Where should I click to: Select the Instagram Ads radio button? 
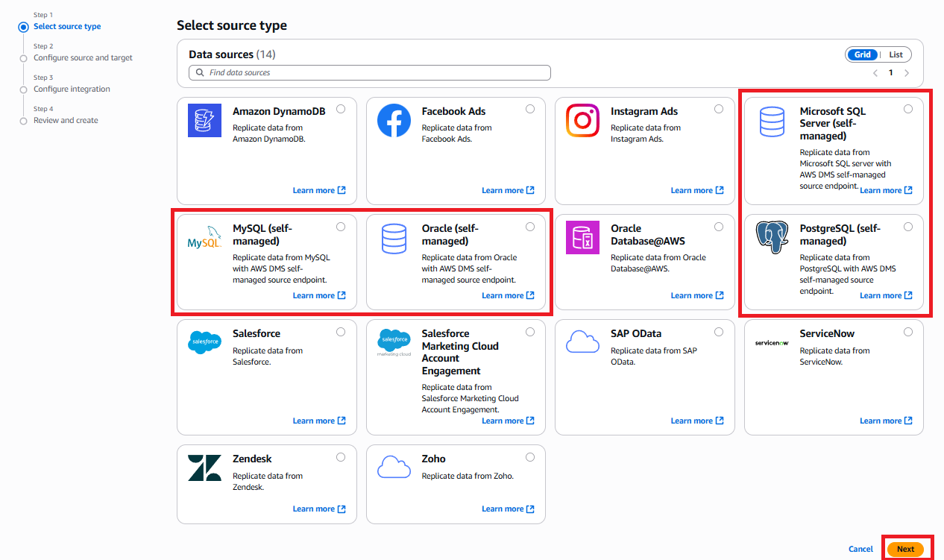(x=719, y=109)
